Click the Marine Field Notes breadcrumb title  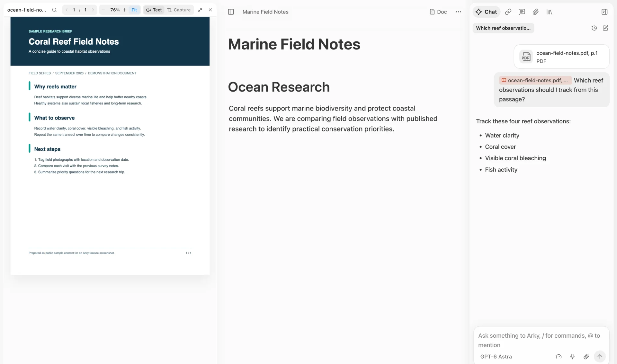pyautogui.click(x=265, y=12)
